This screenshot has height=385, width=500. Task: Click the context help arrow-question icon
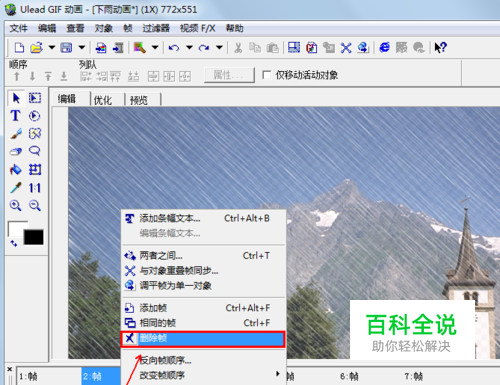coord(440,48)
